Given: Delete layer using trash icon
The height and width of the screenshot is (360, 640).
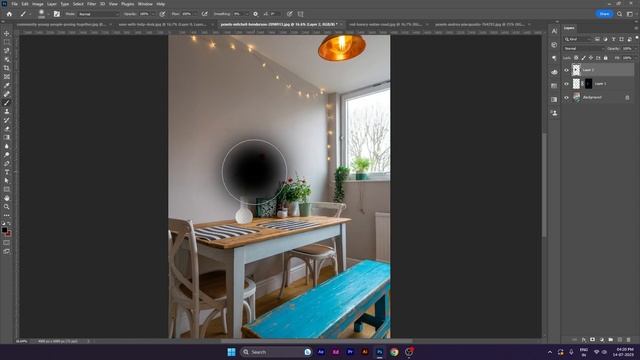Looking at the screenshot, I should pyautogui.click(x=629, y=340).
